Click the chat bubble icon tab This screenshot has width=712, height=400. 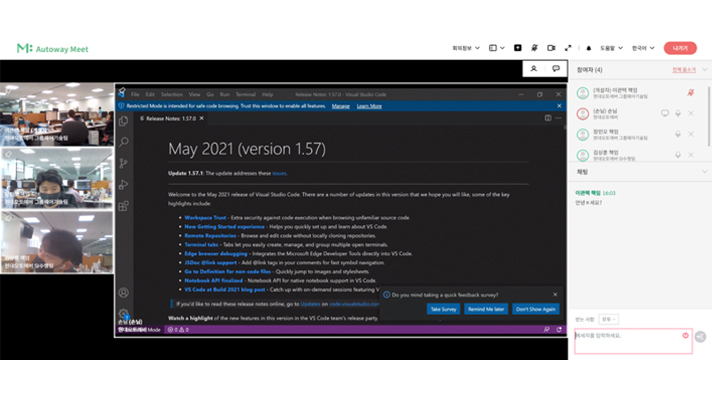coord(556,69)
